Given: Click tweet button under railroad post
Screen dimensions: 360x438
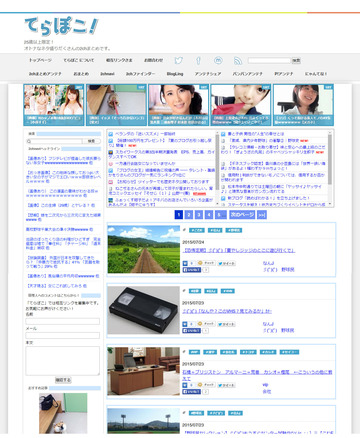Looking at the screenshot, I should click(x=227, y=263).
